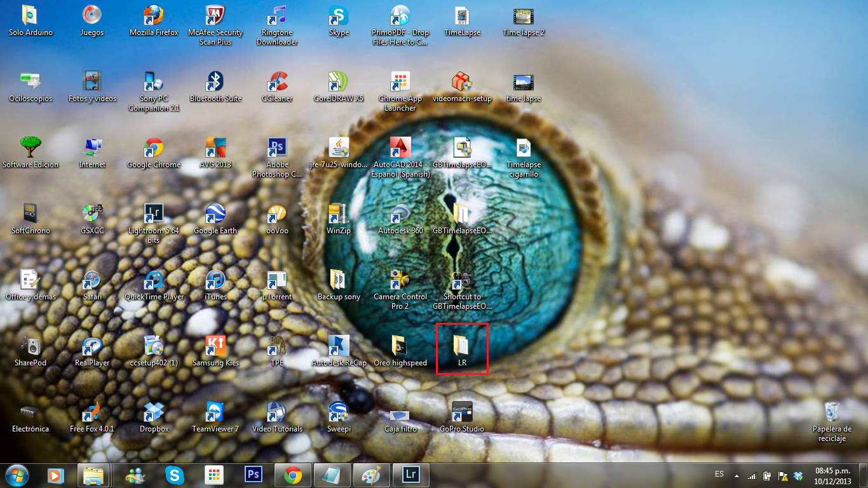Open the taskbar clock showing 08:45 p.m.
Viewport: 868px width, 488px height.
tap(832, 475)
